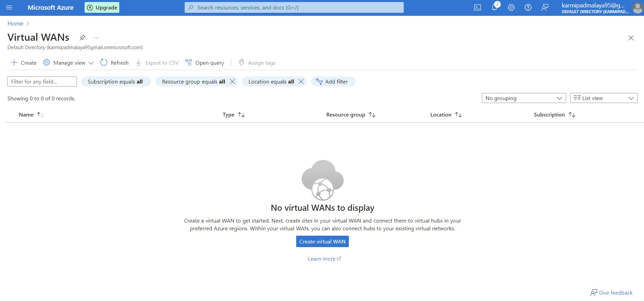Focus the Filter for any field box
The image size is (644, 301).
[x=42, y=81]
